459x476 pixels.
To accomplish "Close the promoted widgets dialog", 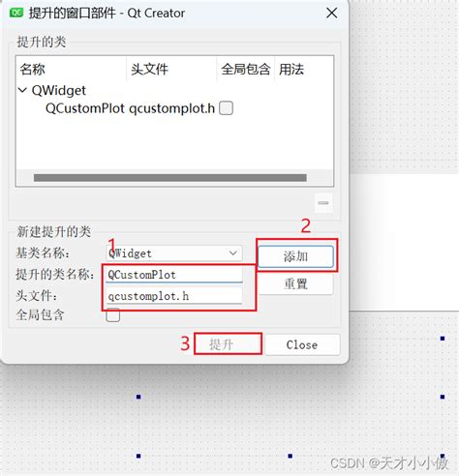I will (331, 13).
